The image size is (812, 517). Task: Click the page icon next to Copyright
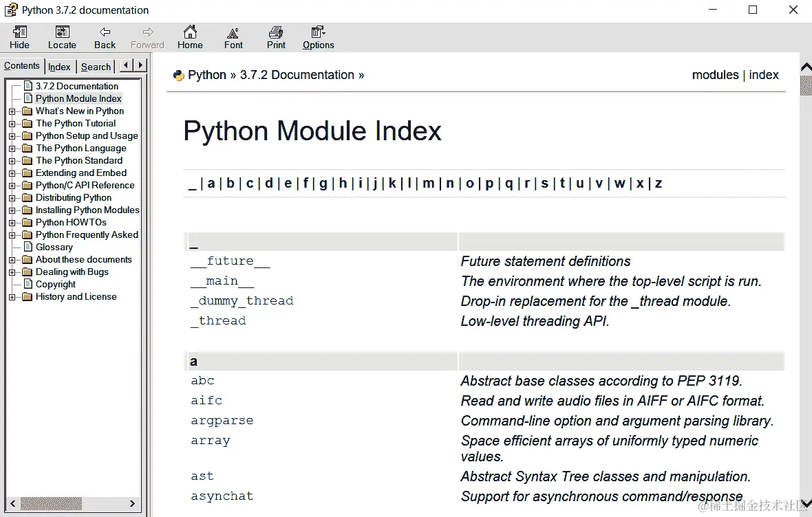pos(28,284)
